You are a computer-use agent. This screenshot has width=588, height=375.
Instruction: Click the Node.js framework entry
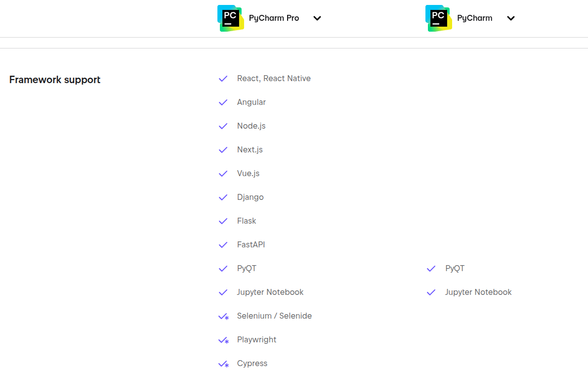point(251,126)
